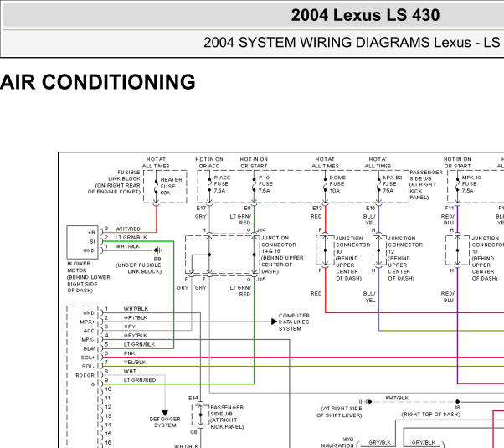Click the '2004 Lexus LS 430' title
The image size is (504, 448).
tap(365, 15)
